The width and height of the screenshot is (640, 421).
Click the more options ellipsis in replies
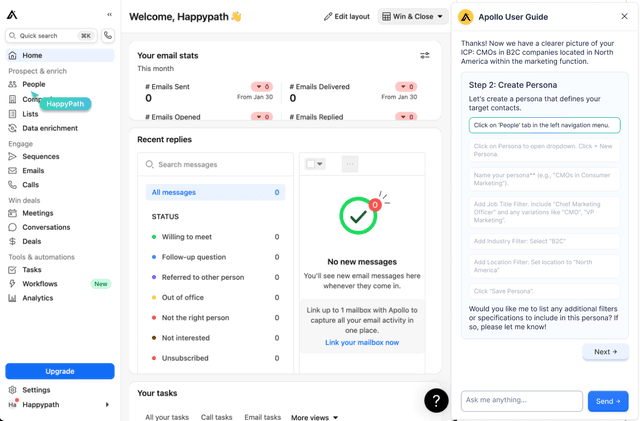pyautogui.click(x=350, y=164)
